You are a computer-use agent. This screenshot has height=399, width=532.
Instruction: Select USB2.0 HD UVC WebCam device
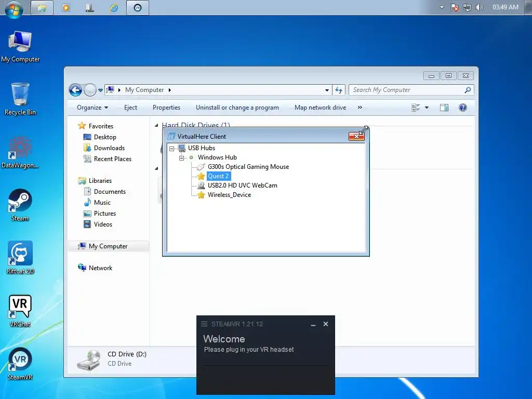coord(243,185)
